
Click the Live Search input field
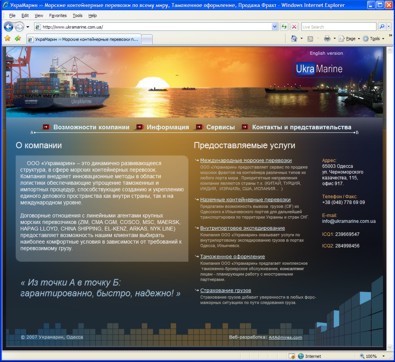point(339,27)
